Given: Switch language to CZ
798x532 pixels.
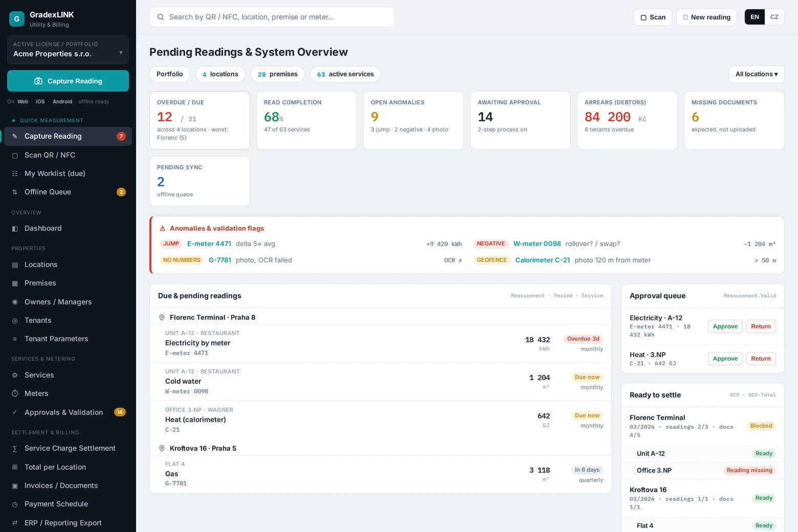Looking at the screenshot, I should pos(774,17).
